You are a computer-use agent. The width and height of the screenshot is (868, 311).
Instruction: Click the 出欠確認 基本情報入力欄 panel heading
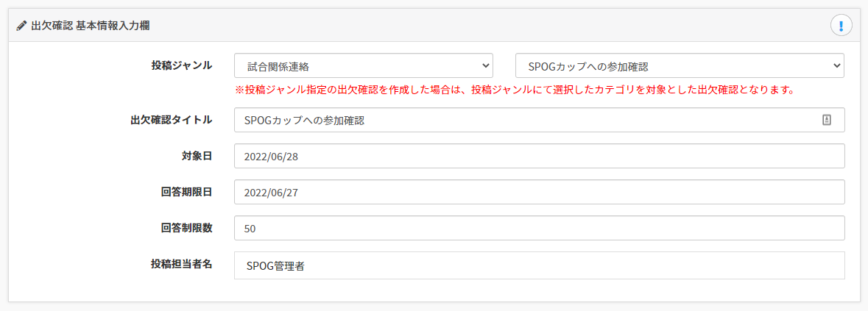(x=91, y=26)
